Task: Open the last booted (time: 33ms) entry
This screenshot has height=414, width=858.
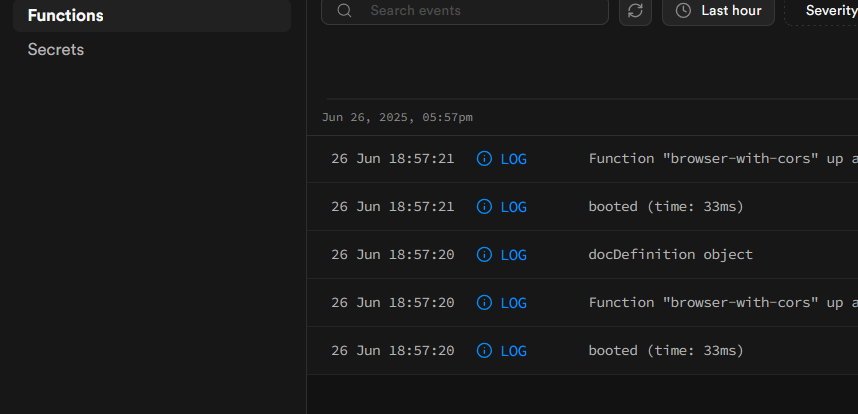Action: [666, 351]
